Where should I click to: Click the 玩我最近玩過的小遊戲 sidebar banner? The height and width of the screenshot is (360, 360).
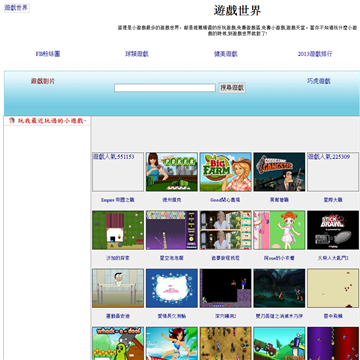point(47,121)
